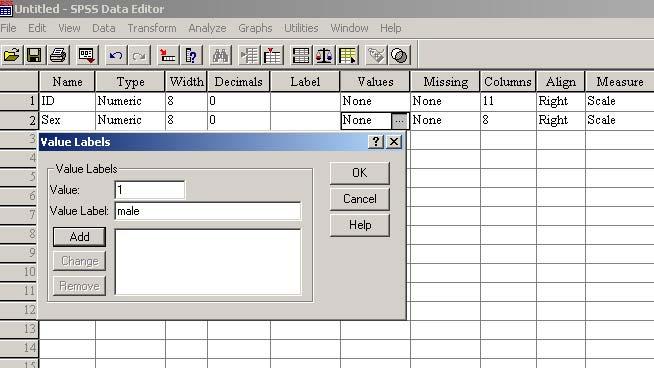The image size is (654, 368).
Task: Cancel the Value Labels dialog
Action: coord(360,199)
